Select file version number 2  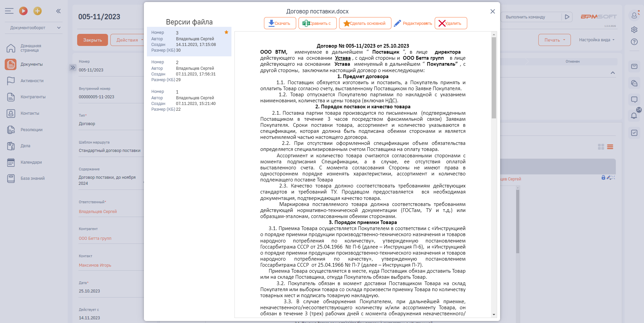point(189,71)
